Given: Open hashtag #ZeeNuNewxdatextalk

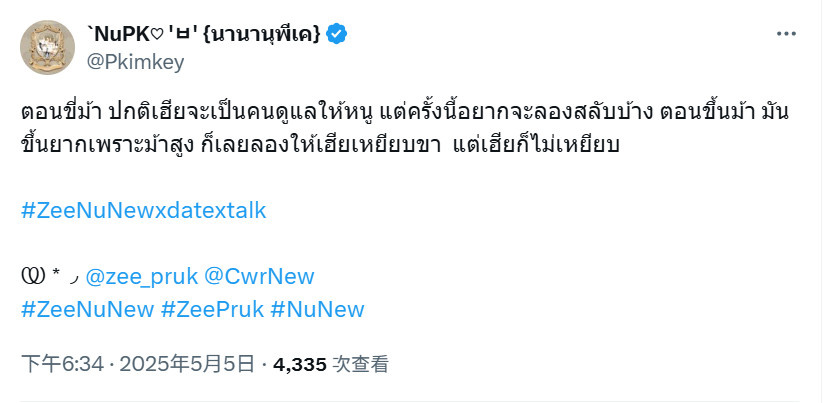Looking at the screenshot, I should [x=144, y=211].
